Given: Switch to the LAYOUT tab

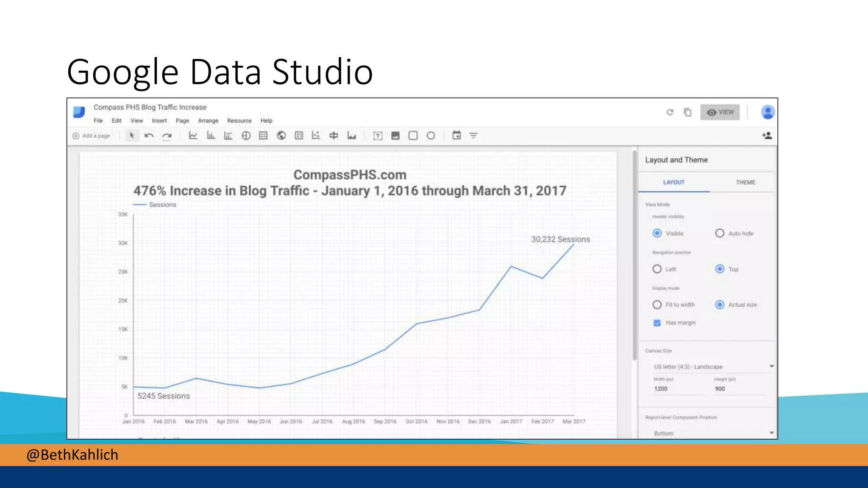Looking at the screenshot, I should 674,182.
